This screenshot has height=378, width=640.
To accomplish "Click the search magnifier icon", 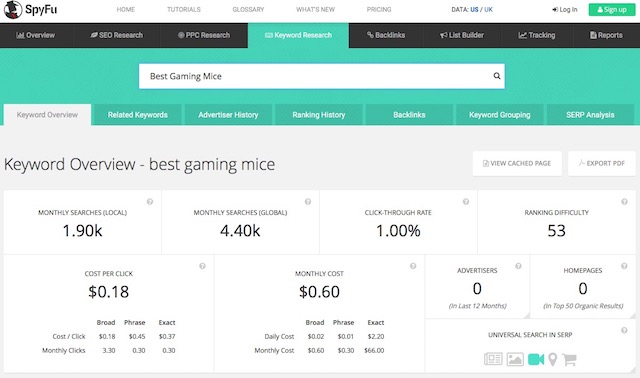I will click(x=497, y=76).
